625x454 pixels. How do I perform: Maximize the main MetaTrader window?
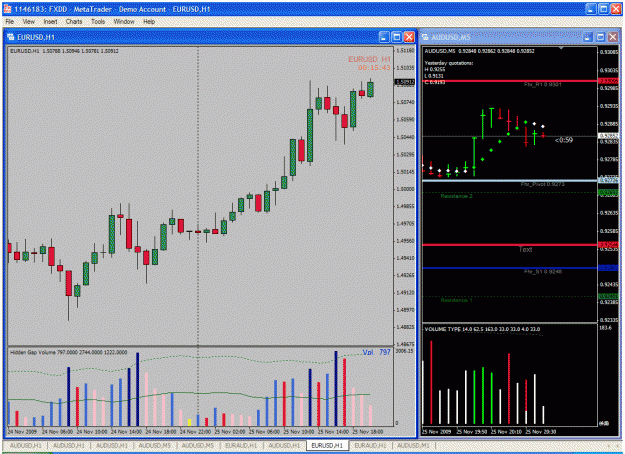pos(603,9)
